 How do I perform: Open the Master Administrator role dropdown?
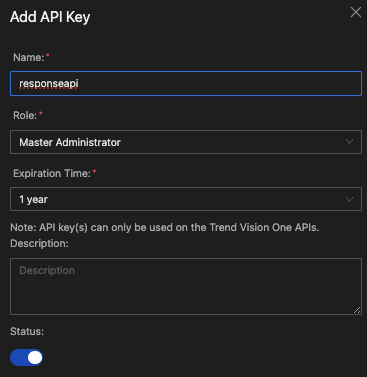(186, 142)
